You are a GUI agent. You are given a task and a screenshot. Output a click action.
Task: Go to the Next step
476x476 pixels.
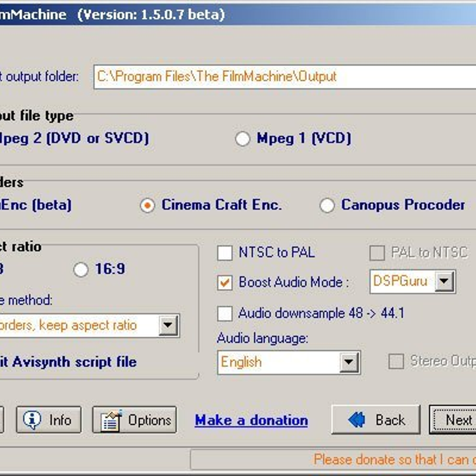coord(453,420)
